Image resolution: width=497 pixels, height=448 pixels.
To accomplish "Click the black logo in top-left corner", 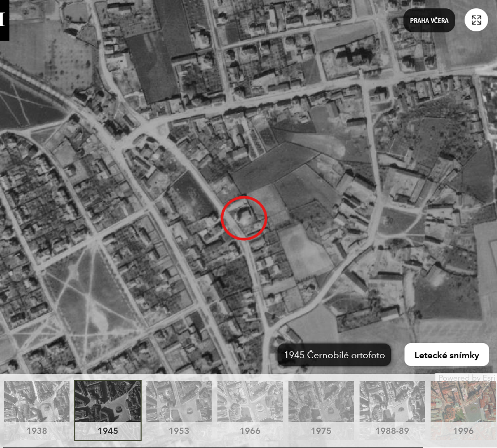I will tap(4, 20).
